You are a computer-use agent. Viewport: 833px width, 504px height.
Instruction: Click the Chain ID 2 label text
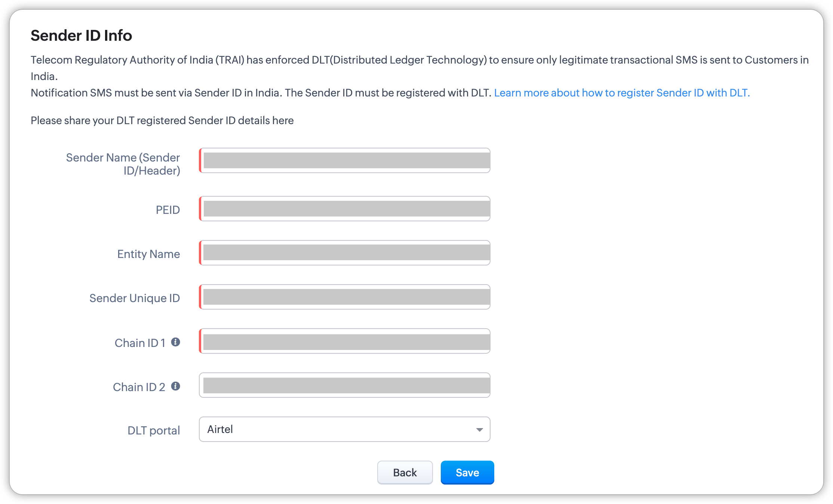pos(139,387)
